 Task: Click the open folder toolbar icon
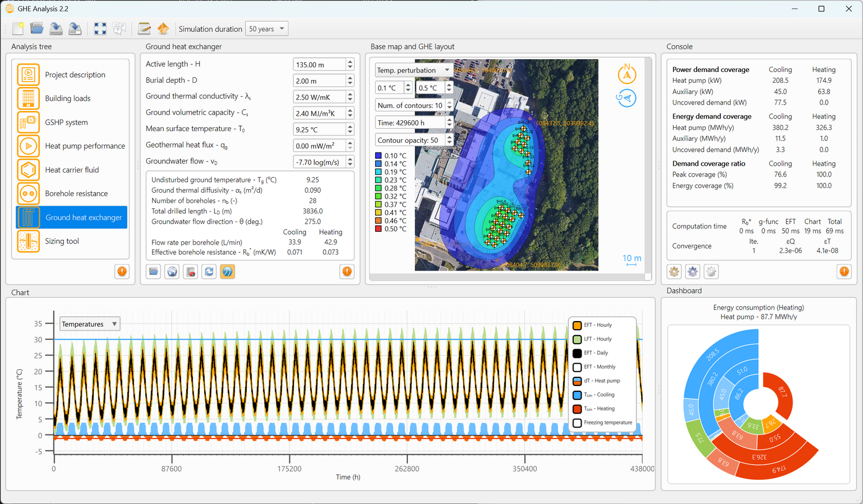[x=37, y=29]
